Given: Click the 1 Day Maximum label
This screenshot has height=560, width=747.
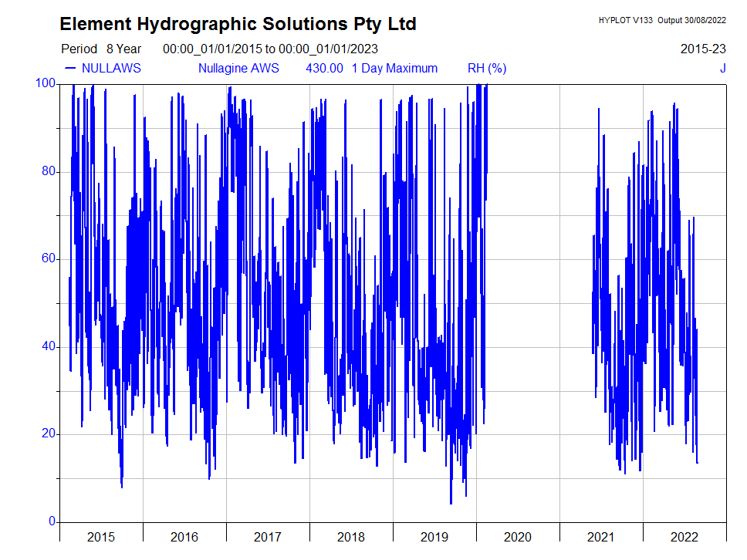Looking at the screenshot, I should point(394,68).
